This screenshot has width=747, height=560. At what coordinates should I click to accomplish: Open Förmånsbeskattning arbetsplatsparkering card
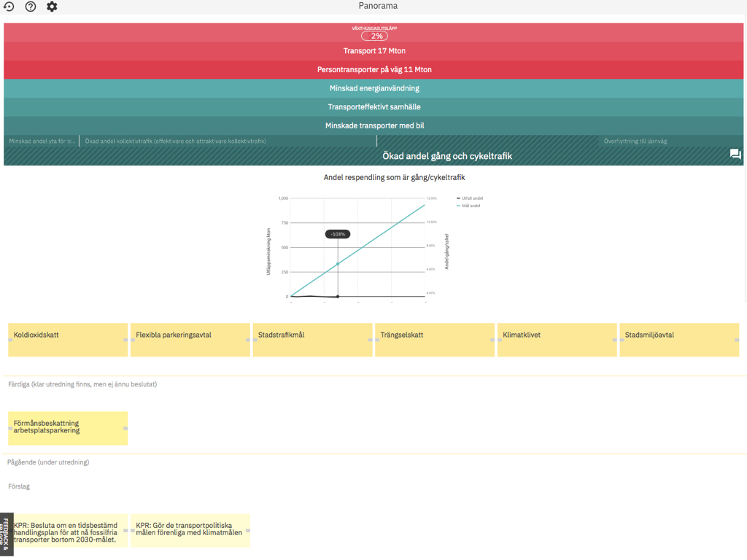tap(68, 428)
